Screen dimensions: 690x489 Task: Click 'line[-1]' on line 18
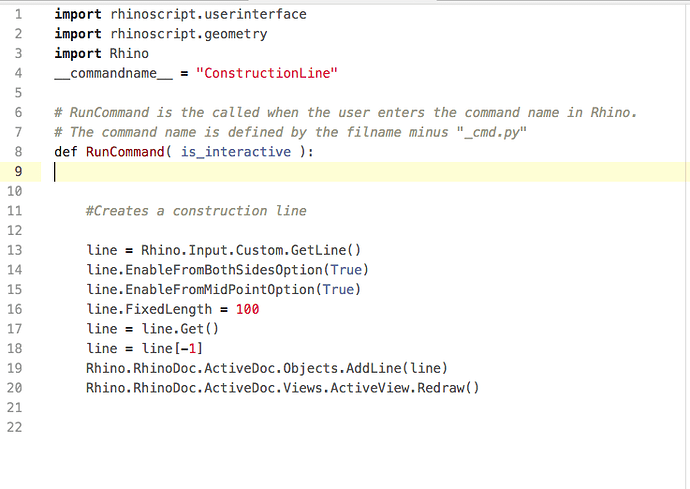pos(172,349)
